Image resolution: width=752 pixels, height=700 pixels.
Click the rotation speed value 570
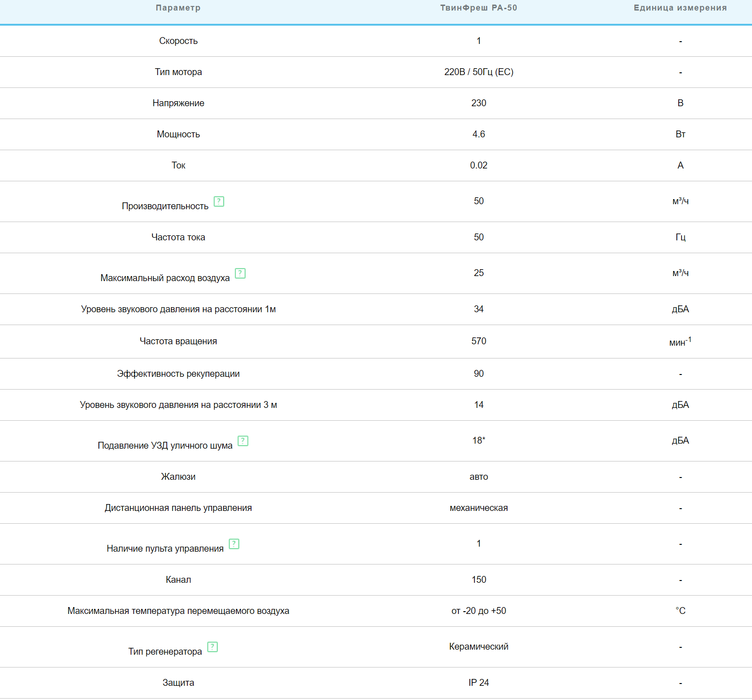click(479, 341)
